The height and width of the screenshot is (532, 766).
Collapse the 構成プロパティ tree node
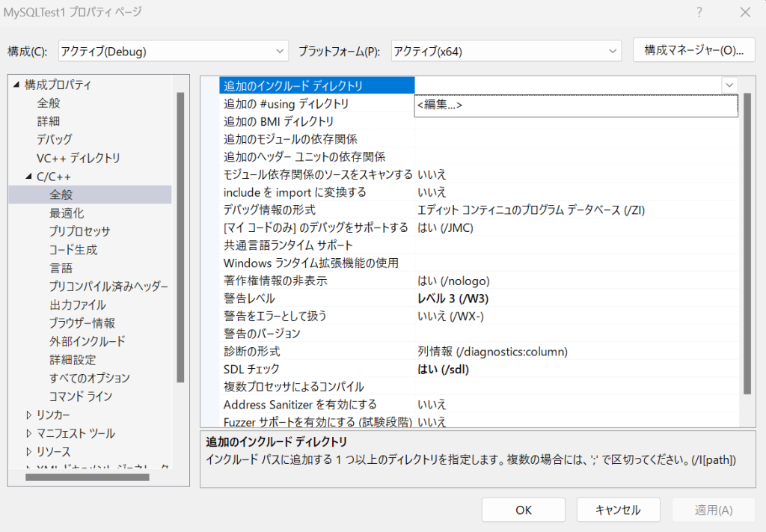(16, 85)
